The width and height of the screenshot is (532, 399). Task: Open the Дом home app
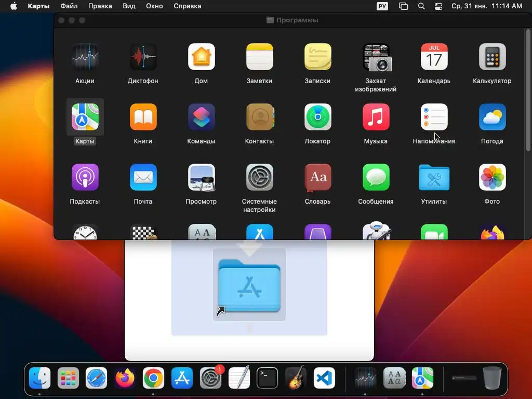tap(201, 57)
